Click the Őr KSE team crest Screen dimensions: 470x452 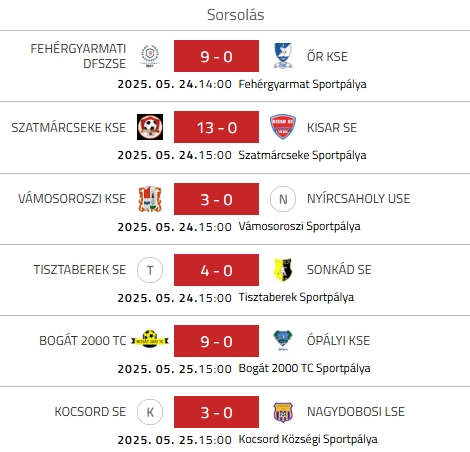[283, 56]
